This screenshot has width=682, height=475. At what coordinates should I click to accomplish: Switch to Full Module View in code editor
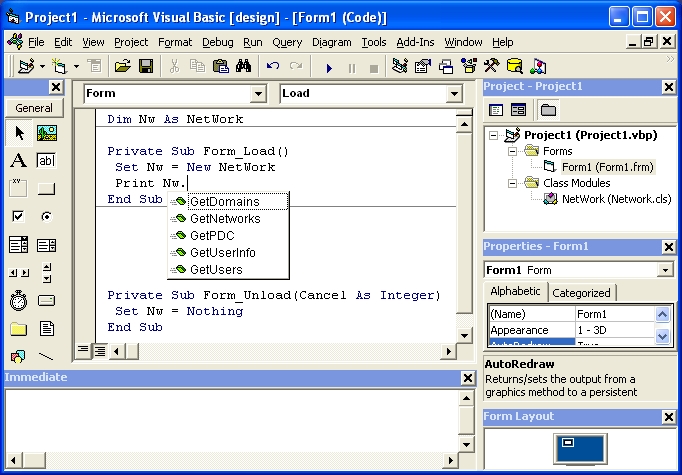(100, 351)
